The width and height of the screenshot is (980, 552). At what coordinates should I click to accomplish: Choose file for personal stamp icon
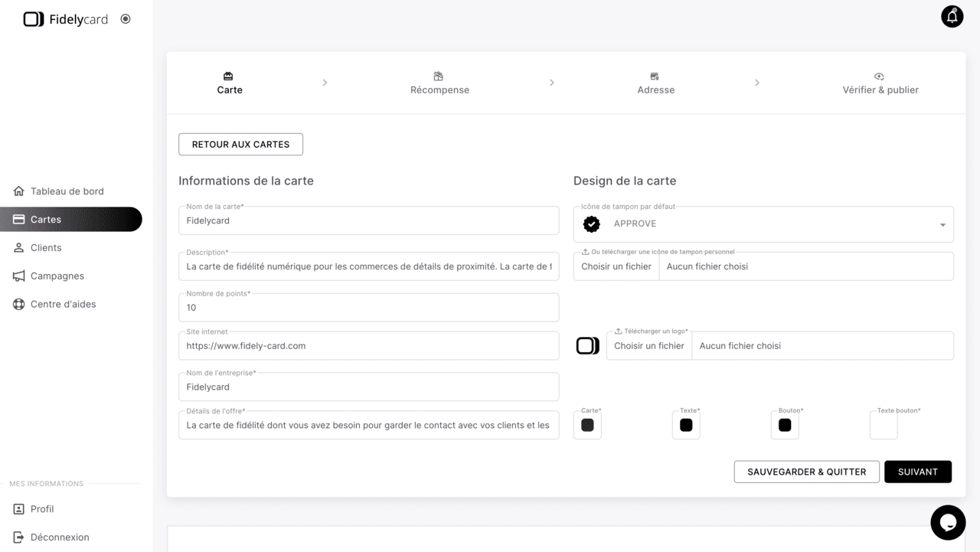[x=616, y=266]
